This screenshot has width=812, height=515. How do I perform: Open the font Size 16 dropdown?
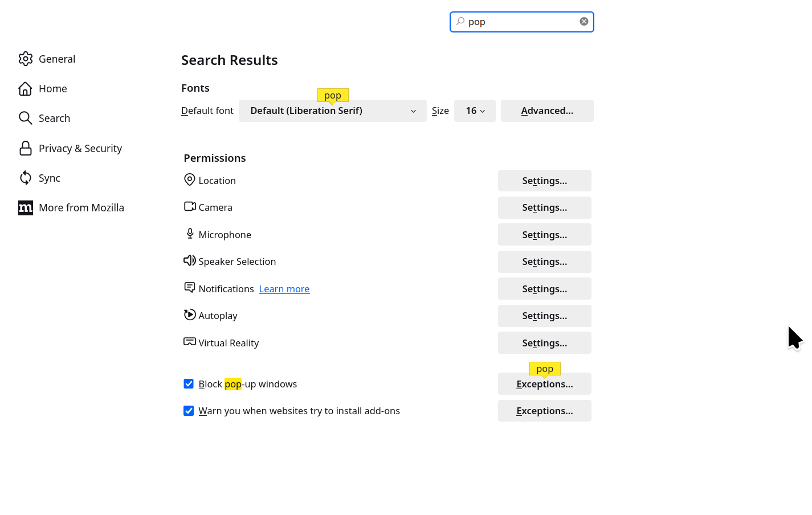point(475,111)
